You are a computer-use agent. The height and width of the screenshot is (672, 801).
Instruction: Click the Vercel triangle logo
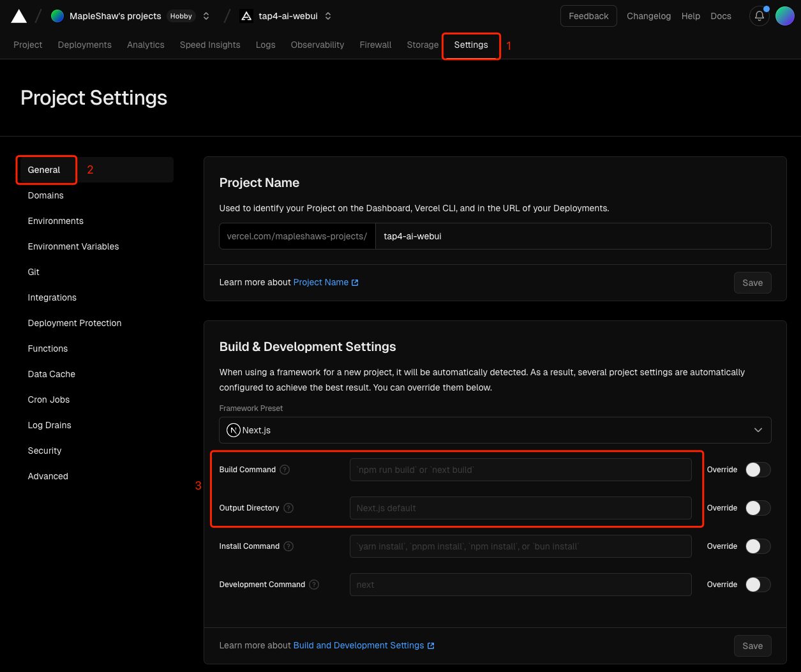(19, 17)
